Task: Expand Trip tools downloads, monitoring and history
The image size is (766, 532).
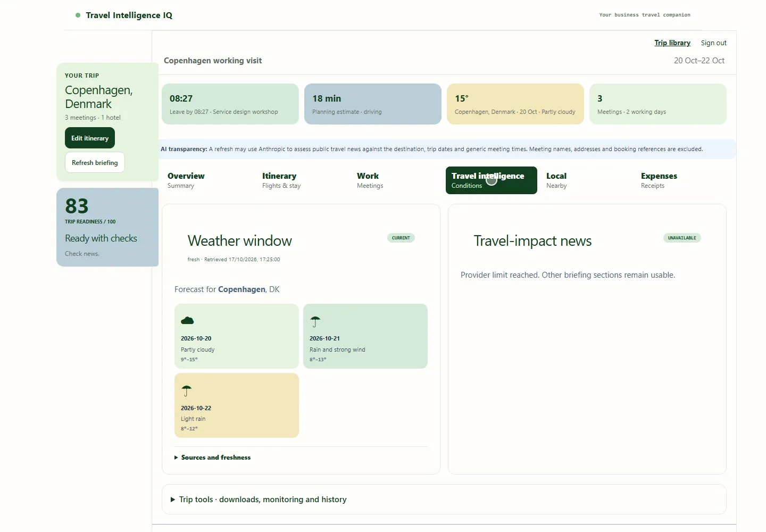Action: (259, 500)
